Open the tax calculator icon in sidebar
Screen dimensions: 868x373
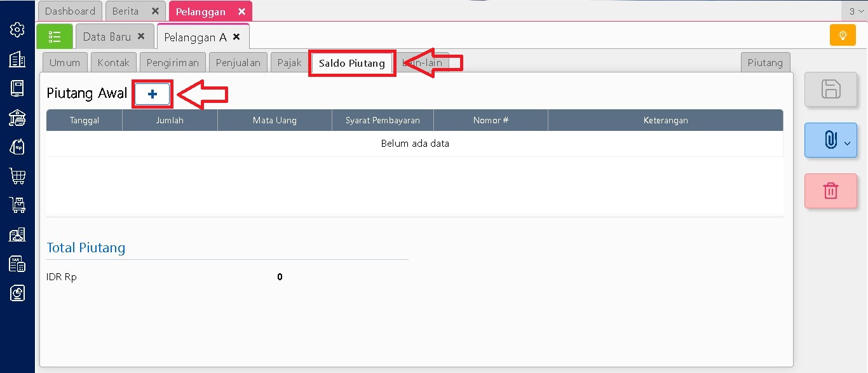click(17, 264)
